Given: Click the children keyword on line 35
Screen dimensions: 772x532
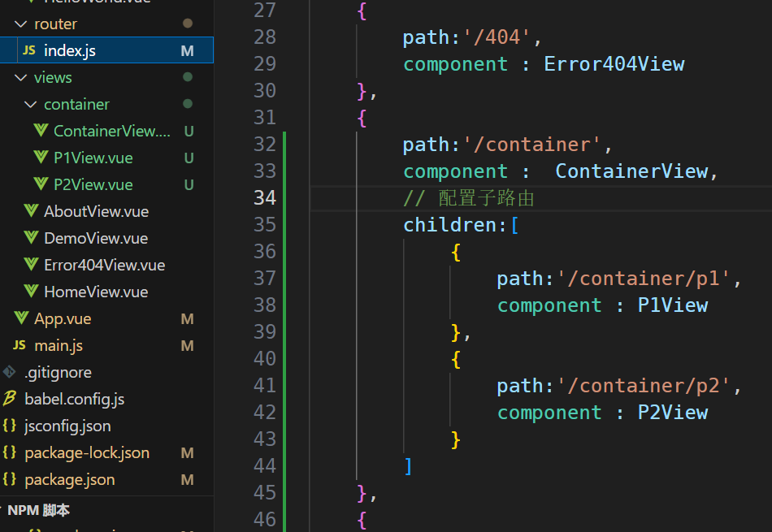Looking at the screenshot, I should pyautogui.click(x=450, y=225).
